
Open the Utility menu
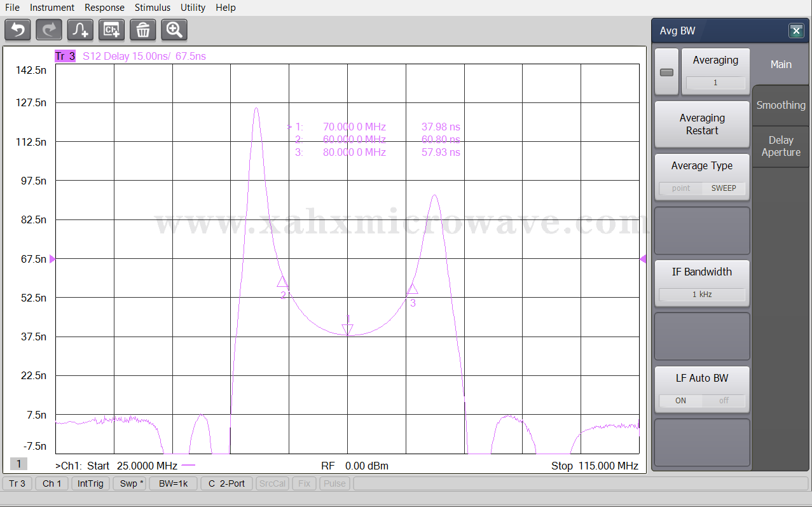coord(193,8)
